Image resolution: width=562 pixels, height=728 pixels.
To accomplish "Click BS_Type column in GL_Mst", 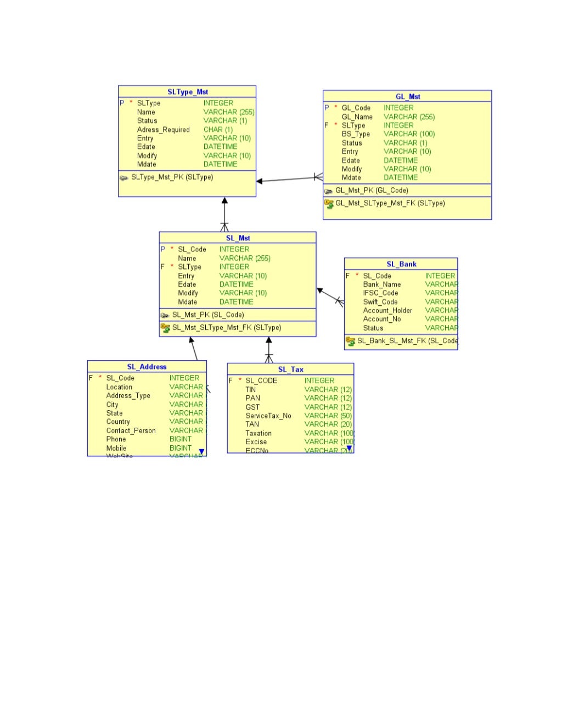I will (356, 134).
